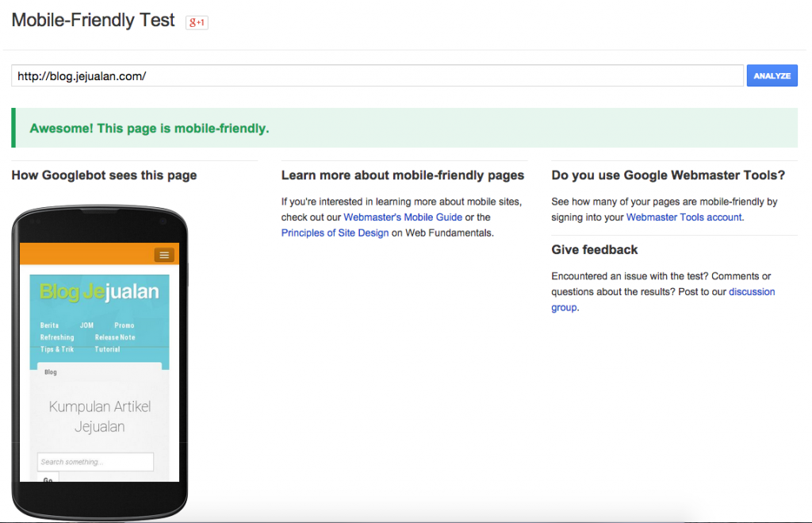Open Principles of Site Design link
Image resolution: width=812 pixels, height=523 pixels.
coord(335,233)
